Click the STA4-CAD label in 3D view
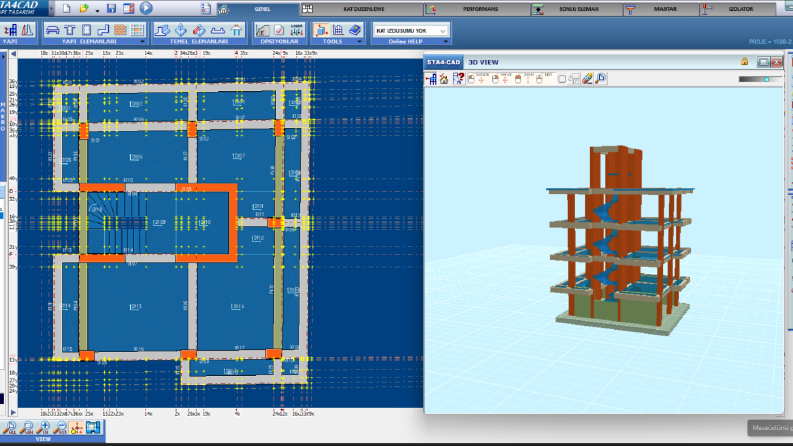The image size is (793, 446). (444, 62)
